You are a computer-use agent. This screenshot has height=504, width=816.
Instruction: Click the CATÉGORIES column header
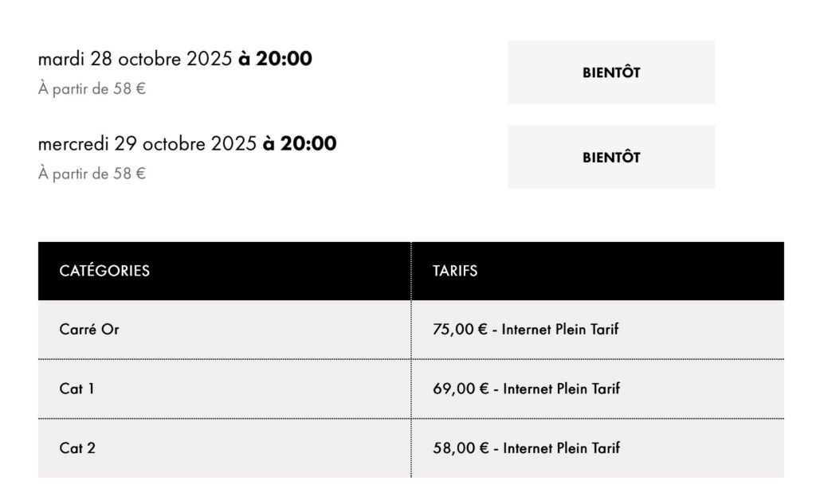104,271
